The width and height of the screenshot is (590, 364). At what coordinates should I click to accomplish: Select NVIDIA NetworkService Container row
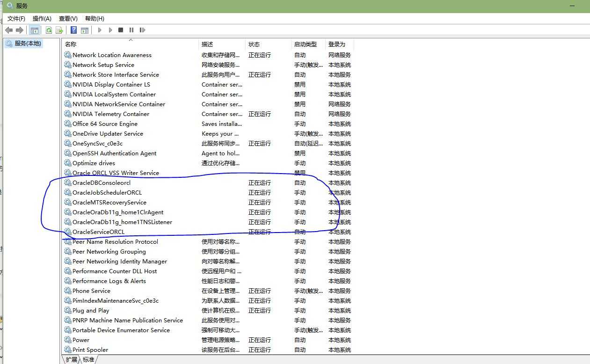tap(208, 104)
